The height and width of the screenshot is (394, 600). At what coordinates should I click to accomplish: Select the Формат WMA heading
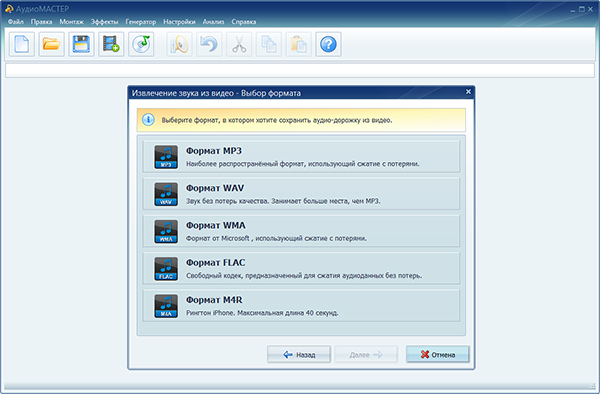point(216,225)
